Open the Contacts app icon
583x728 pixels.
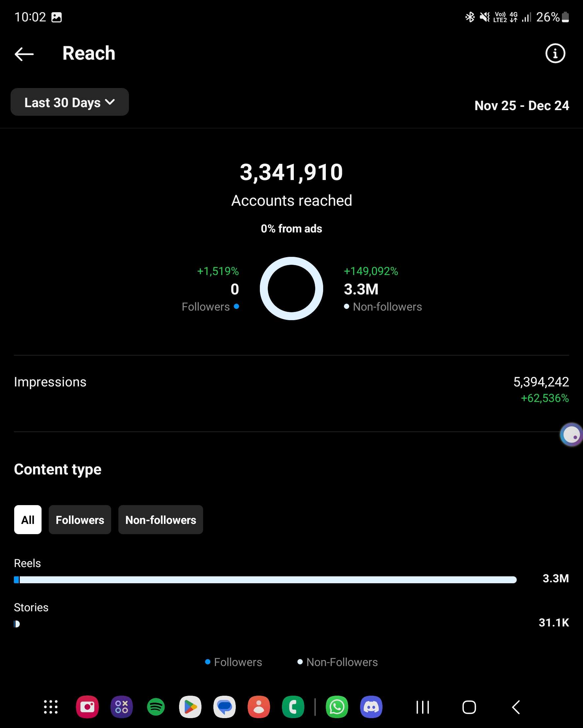tap(259, 707)
